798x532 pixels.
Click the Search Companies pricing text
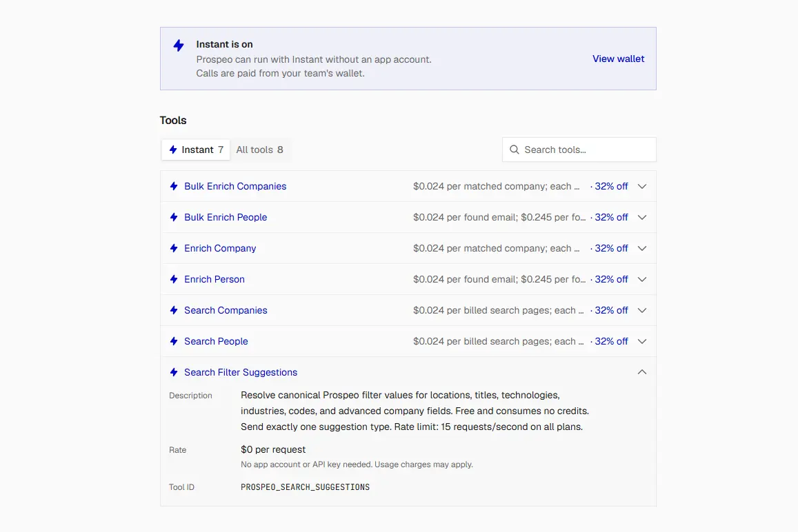(498, 310)
